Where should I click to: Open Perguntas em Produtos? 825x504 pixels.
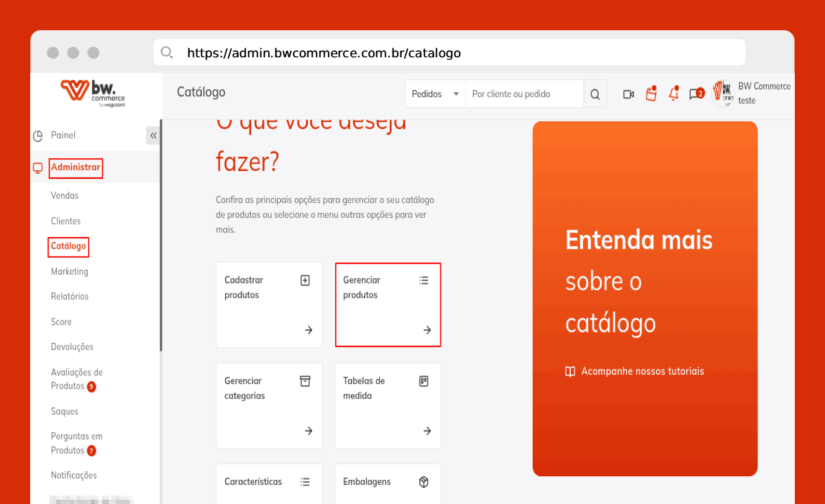pyautogui.click(x=77, y=443)
